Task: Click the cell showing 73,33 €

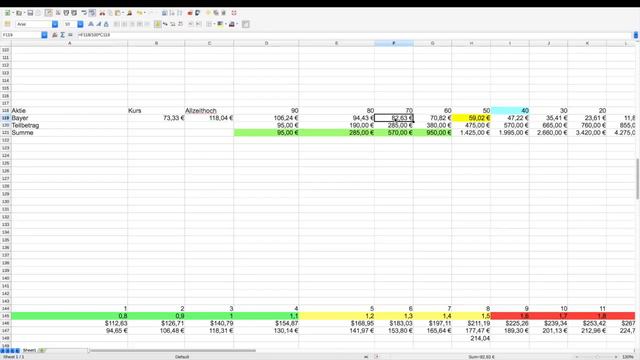Action: pos(156,118)
